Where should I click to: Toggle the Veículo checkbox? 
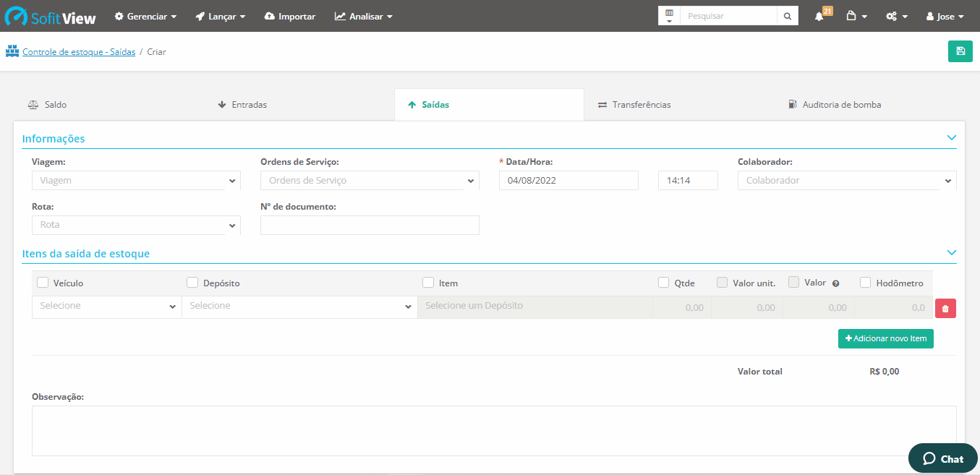(x=43, y=283)
